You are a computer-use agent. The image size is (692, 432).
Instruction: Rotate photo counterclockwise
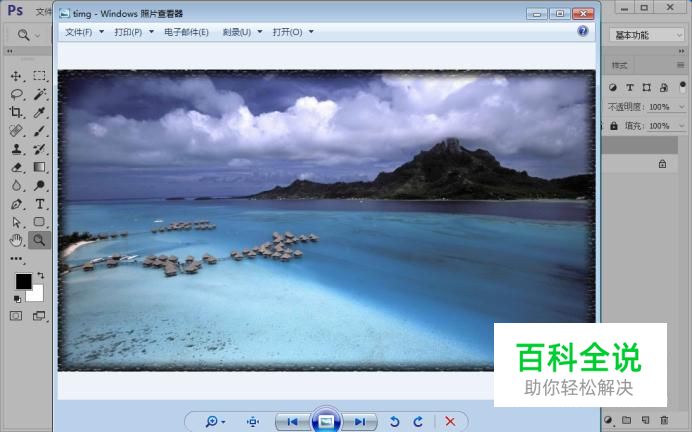coord(395,422)
